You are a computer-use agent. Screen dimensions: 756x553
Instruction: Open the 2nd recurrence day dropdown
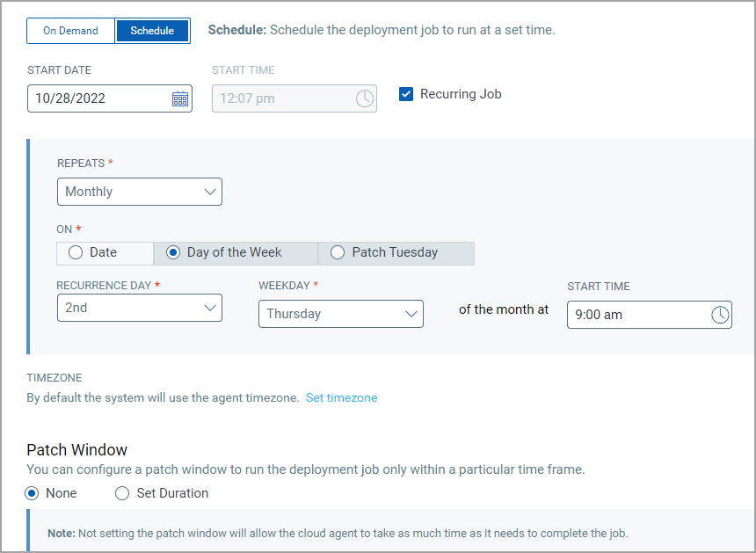pyautogui.click(x=139, y=308)
